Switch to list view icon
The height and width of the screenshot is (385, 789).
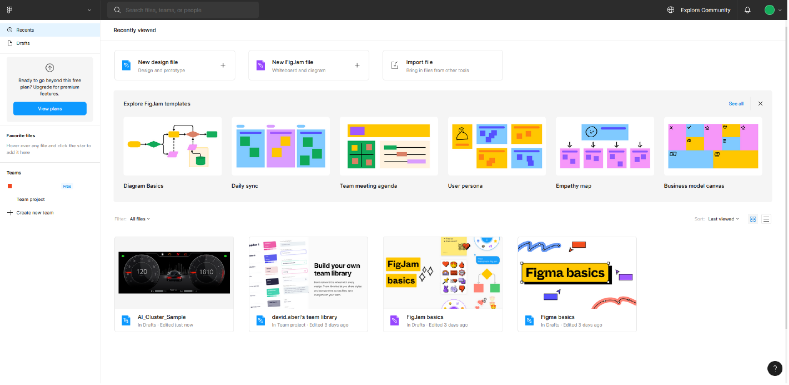[x=766, y=219]
